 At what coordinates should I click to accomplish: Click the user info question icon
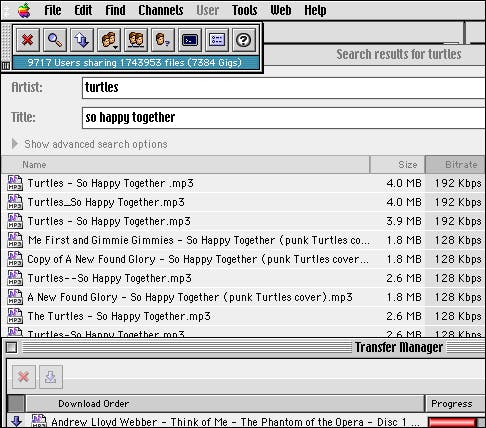163,40
